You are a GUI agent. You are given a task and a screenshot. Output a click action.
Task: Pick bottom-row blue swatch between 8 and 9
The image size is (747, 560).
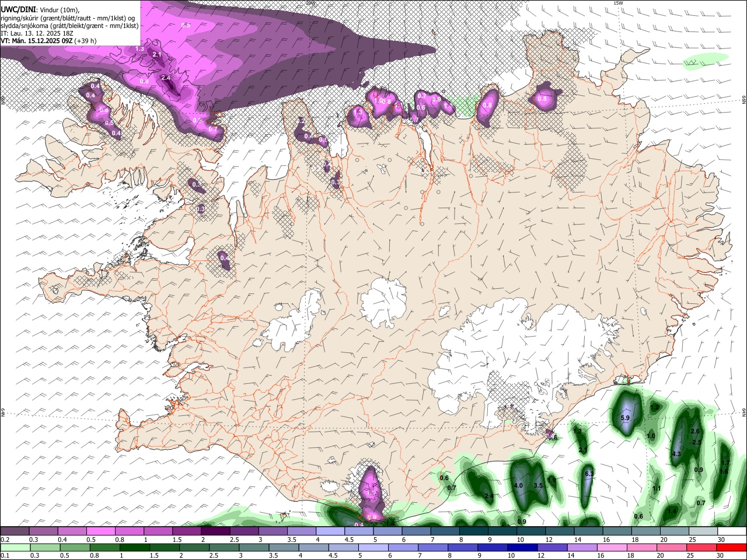[463, 547]
